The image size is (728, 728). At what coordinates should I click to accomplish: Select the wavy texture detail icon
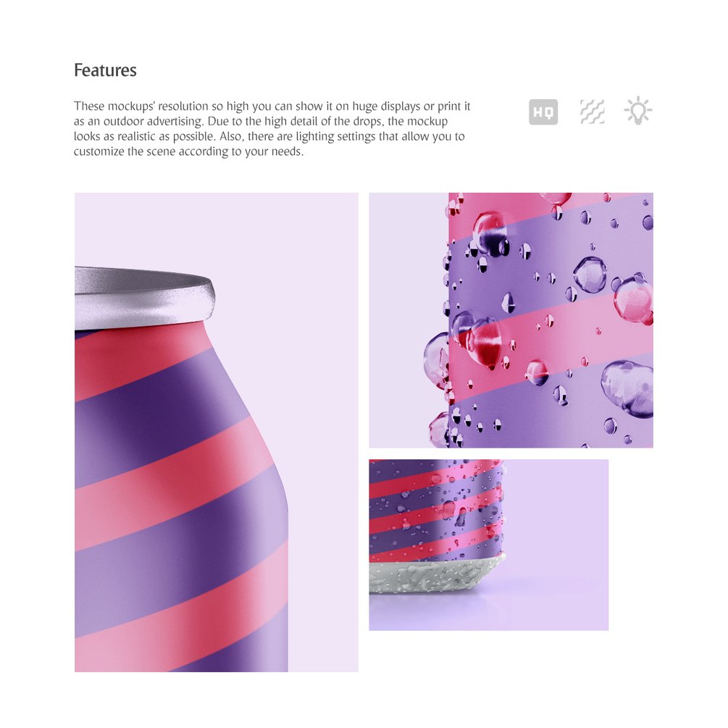[592, 112]
